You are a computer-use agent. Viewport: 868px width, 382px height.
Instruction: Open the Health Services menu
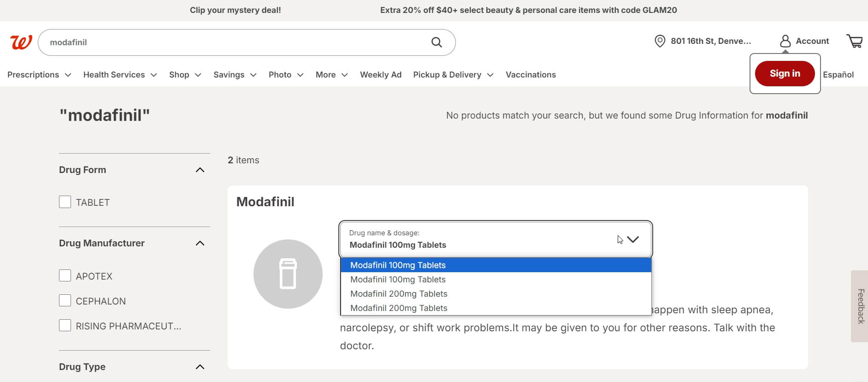(x=120, y=75)
